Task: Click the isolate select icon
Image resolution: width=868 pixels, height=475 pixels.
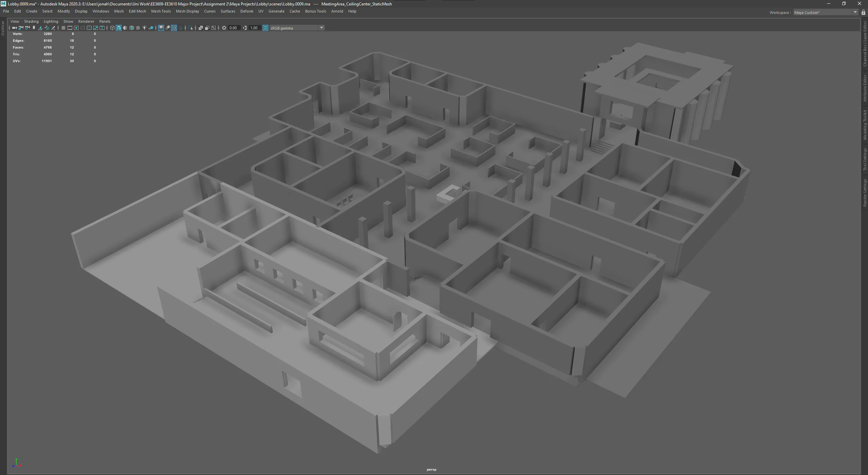Action: pos(191,28)
